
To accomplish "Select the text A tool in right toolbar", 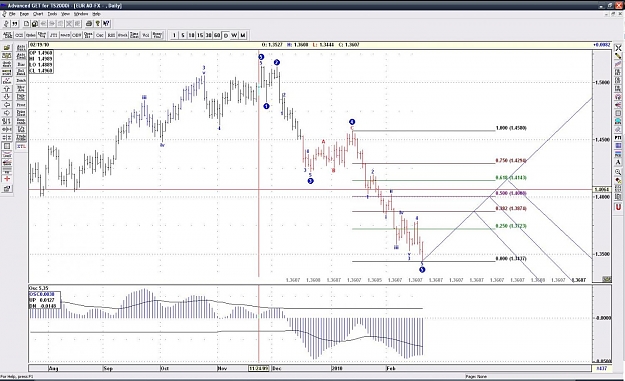I will (618, 162).
